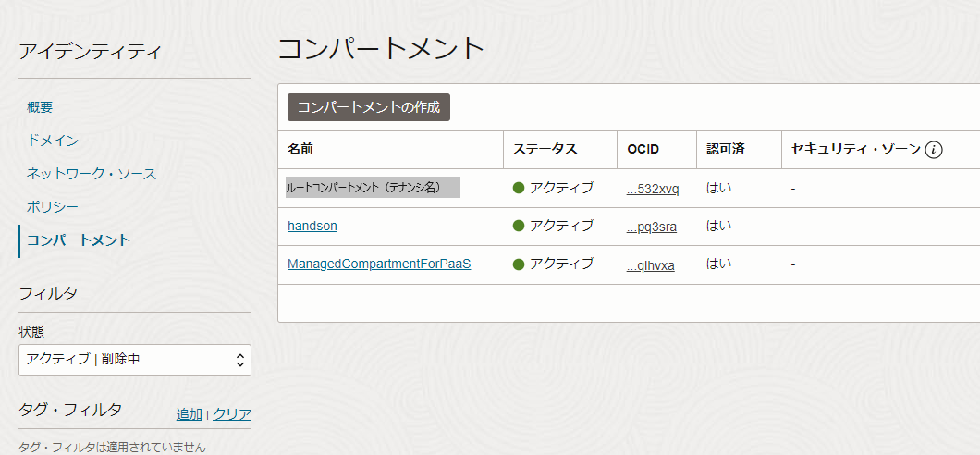The height and width of the screenshot is (455, 980).
Task: Click 追加 to add a tag filter
Action: 189,414
